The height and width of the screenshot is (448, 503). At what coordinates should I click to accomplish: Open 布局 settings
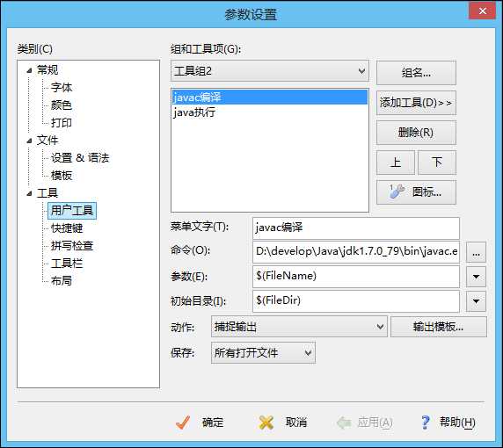[62, 281]
